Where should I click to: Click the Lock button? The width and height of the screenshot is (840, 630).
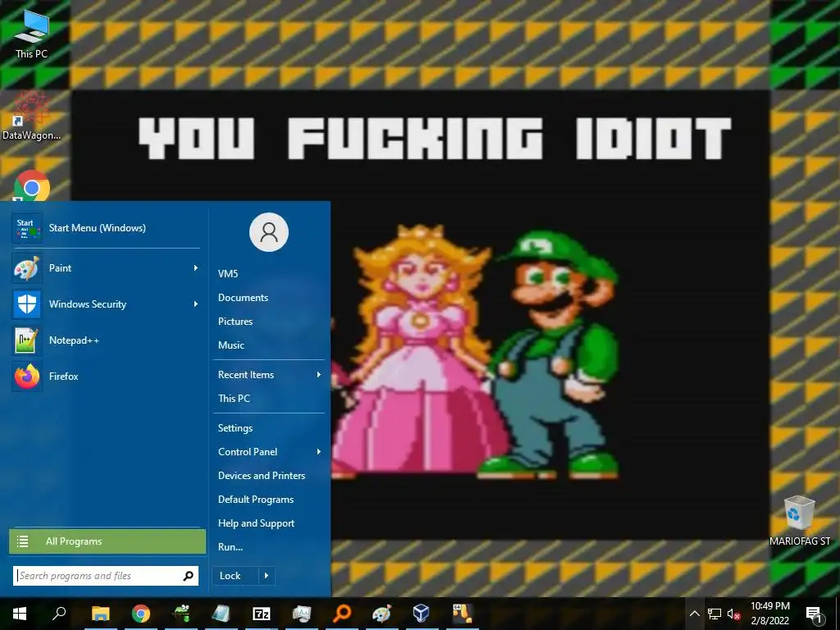[x=235, y=576]
